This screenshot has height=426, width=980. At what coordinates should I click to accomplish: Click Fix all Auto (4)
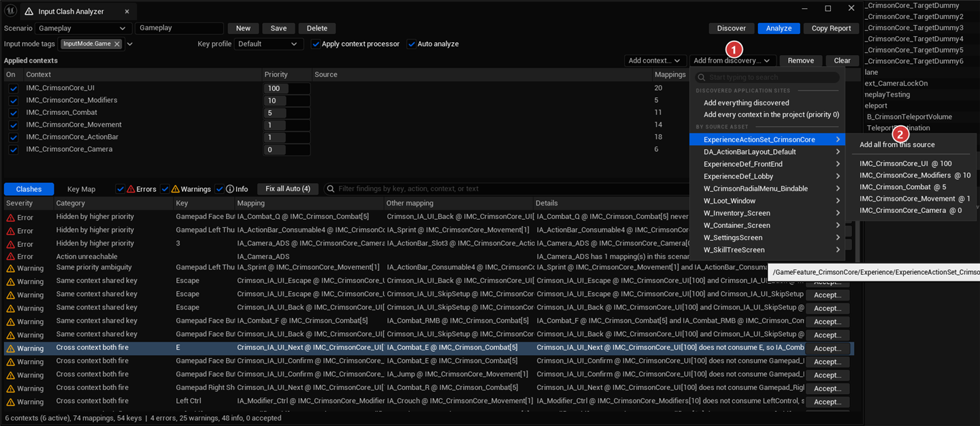click(x=288, y=189)
